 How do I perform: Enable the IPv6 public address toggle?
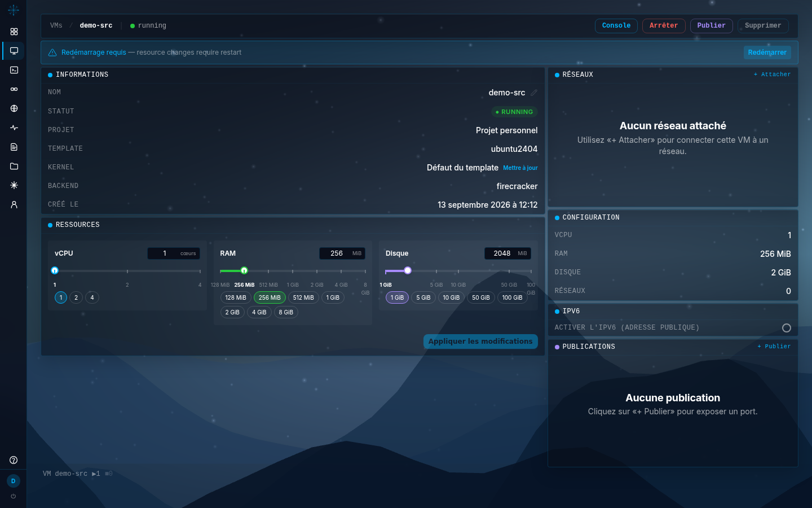(x=787, y=328)
